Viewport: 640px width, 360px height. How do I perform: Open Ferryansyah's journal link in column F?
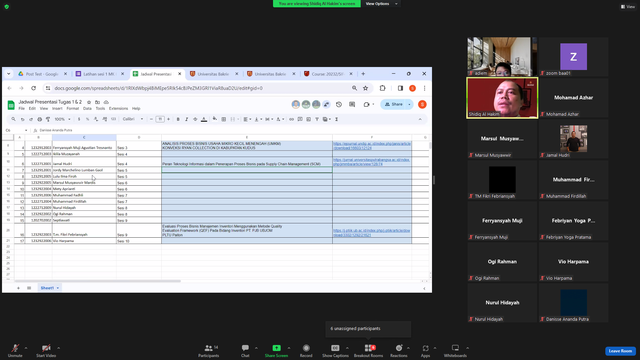(x=372, y=146)
